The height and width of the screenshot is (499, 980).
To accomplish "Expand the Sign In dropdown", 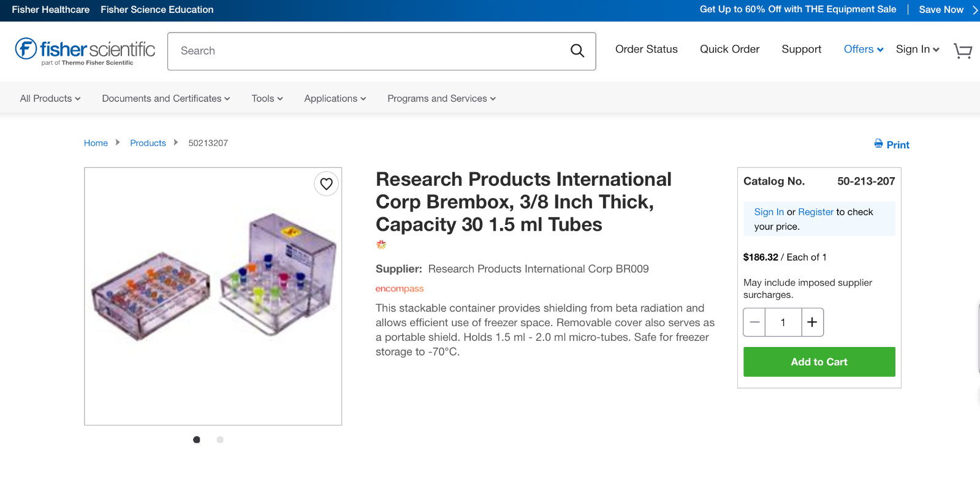I will pos(917,50).
